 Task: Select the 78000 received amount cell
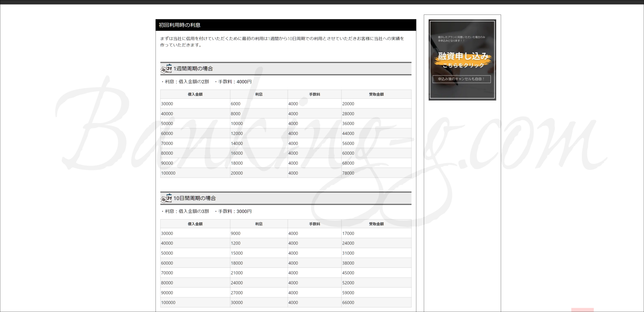point(348,173)
